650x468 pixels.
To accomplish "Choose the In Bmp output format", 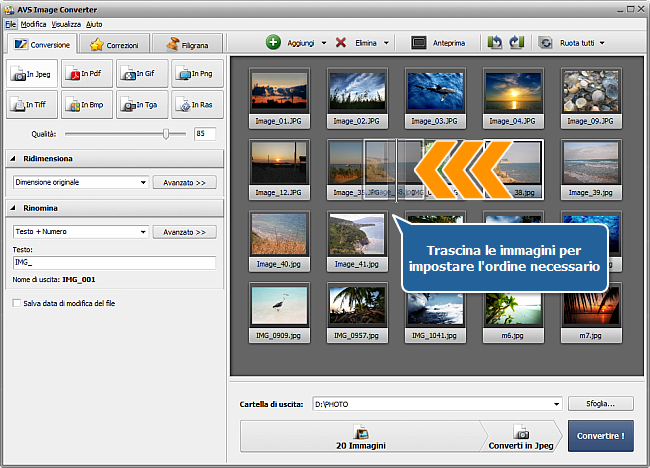I will [87, 104].
